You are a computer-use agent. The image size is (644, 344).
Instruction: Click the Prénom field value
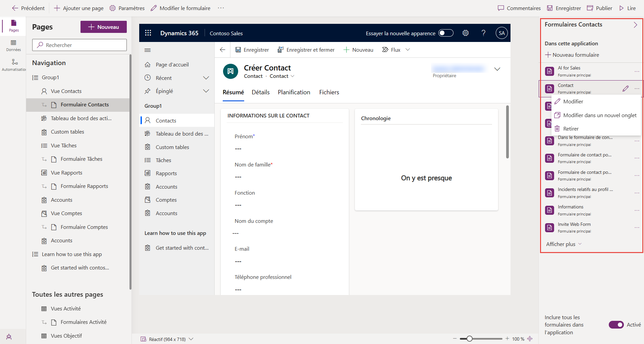pyautogui.click(x=238, y=149)
